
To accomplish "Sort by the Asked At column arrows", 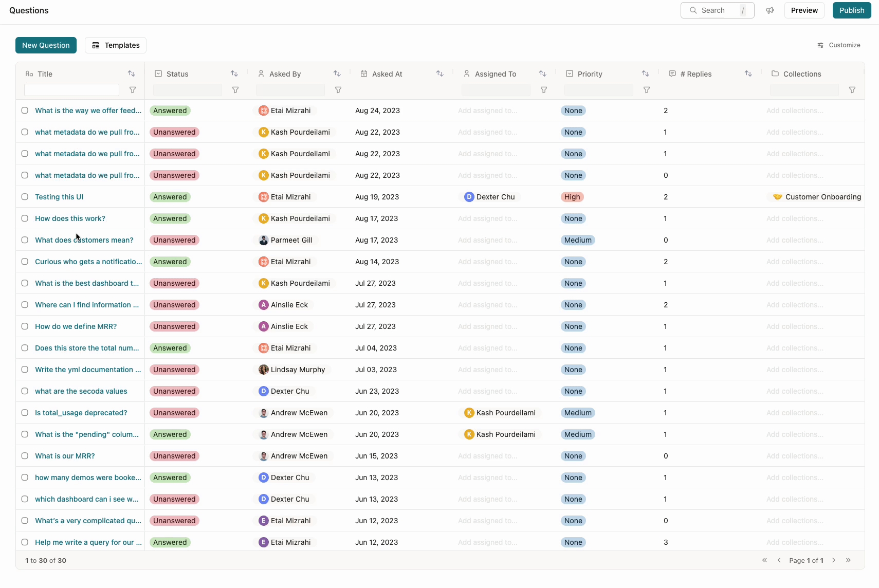I will [x=440, y=73].
